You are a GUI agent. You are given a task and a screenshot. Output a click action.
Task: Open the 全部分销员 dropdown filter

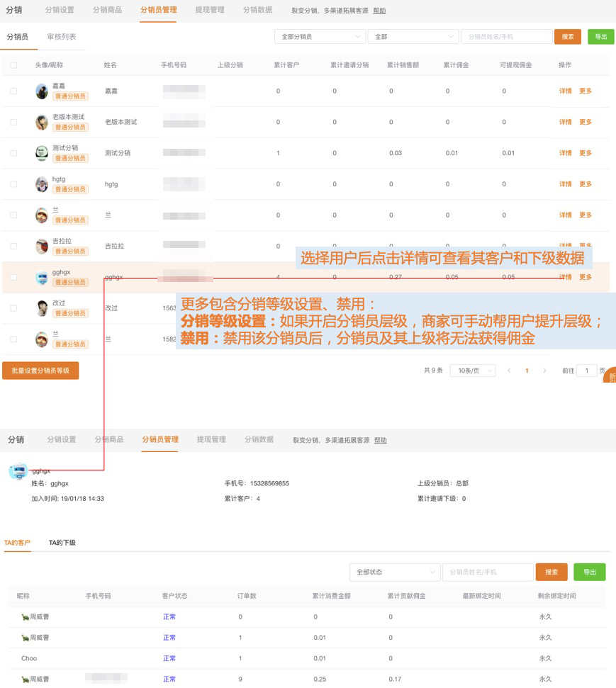(320, 37)
